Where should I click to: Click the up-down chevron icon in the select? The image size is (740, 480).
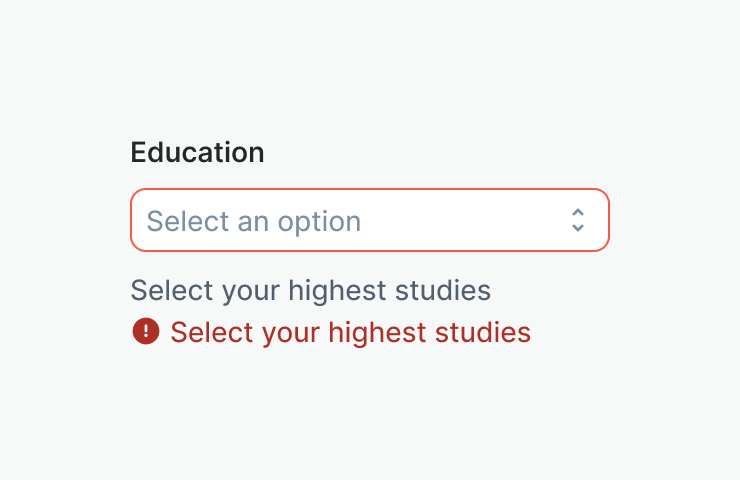[x=577, y=220]
